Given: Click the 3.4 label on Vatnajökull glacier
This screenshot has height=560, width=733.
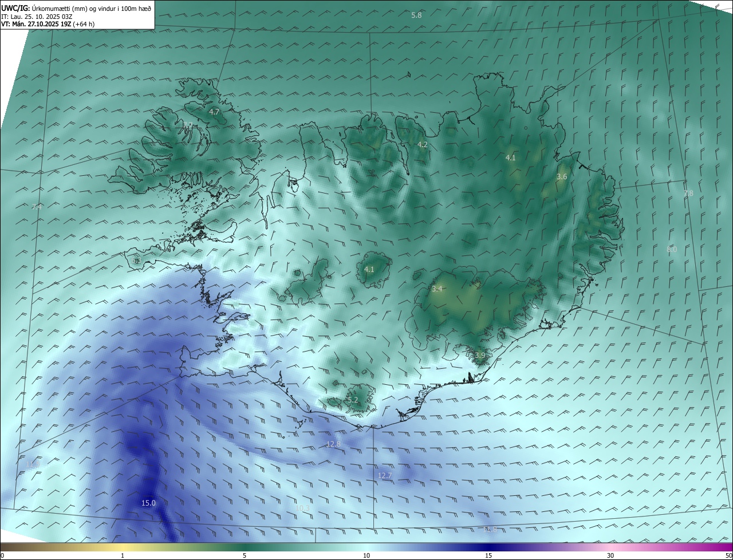Looking at the screenshot, I should pyautogui.click(x=437, y=289).
